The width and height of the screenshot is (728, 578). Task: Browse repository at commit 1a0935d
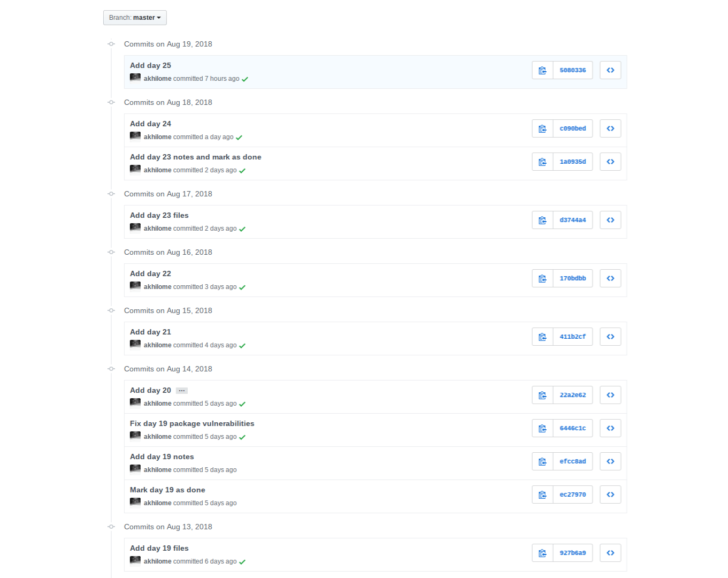[x=610, y=162]
